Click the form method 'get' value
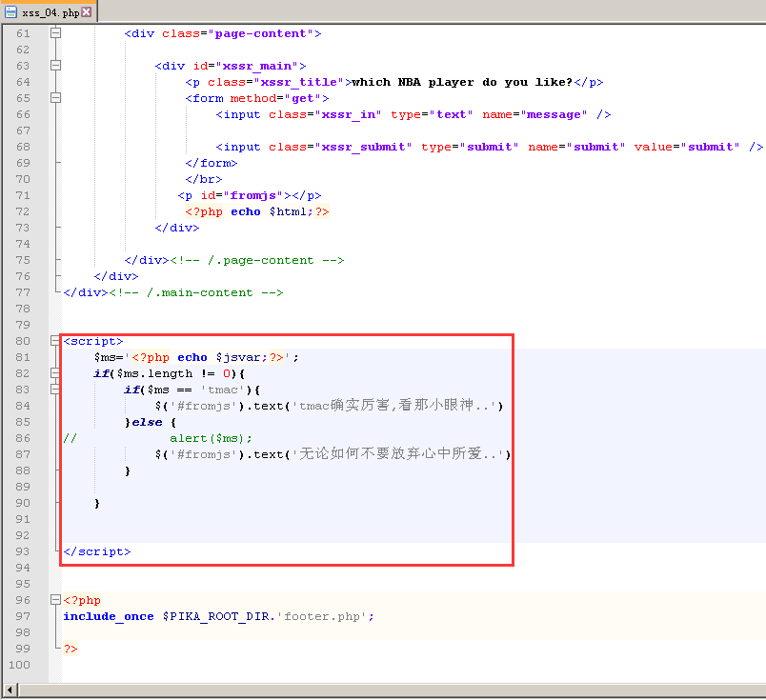The image size is (766, 700). [303, 98]
